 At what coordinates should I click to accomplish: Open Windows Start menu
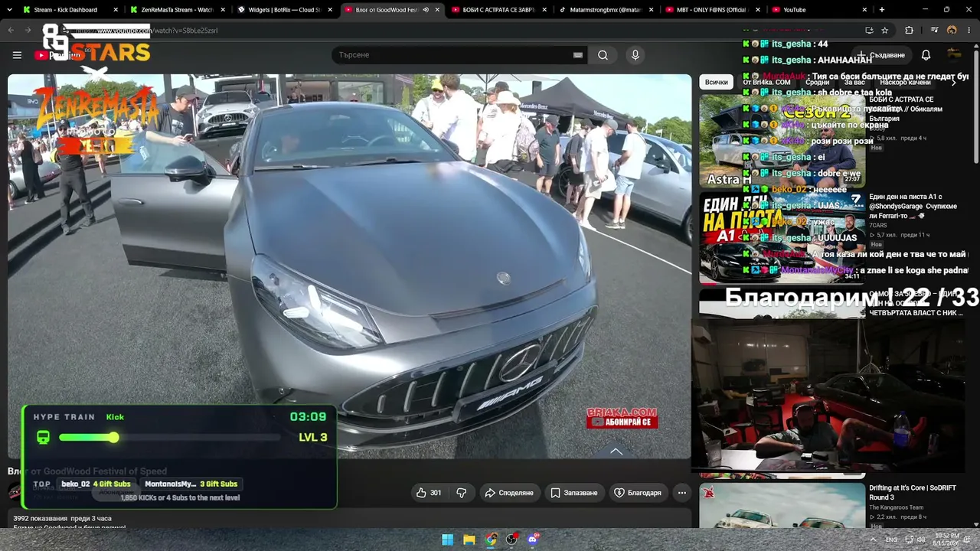point(448,540)
